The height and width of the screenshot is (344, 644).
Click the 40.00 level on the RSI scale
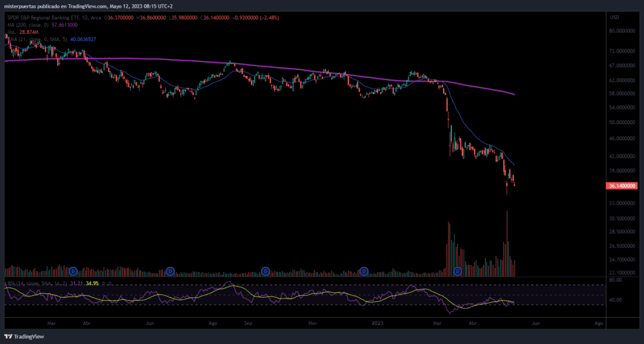click(615, 300)
